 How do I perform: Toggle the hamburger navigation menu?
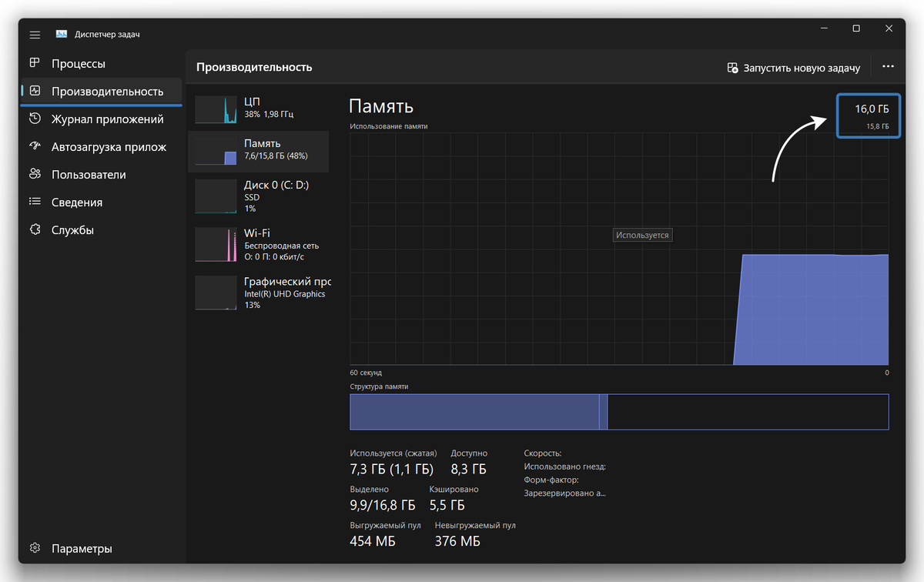[35, 35]
